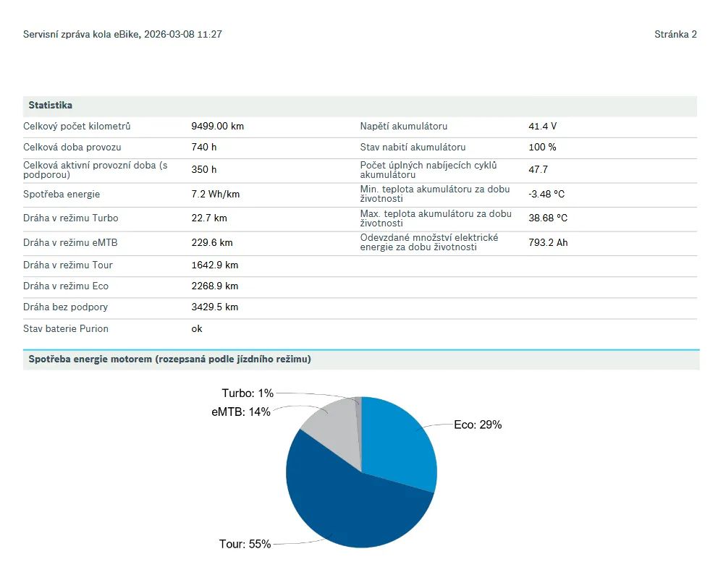Screen dimensions: 726x588
Task: Select the 'eMTB: 14%' chart label
Action: (x=241, y=412)
